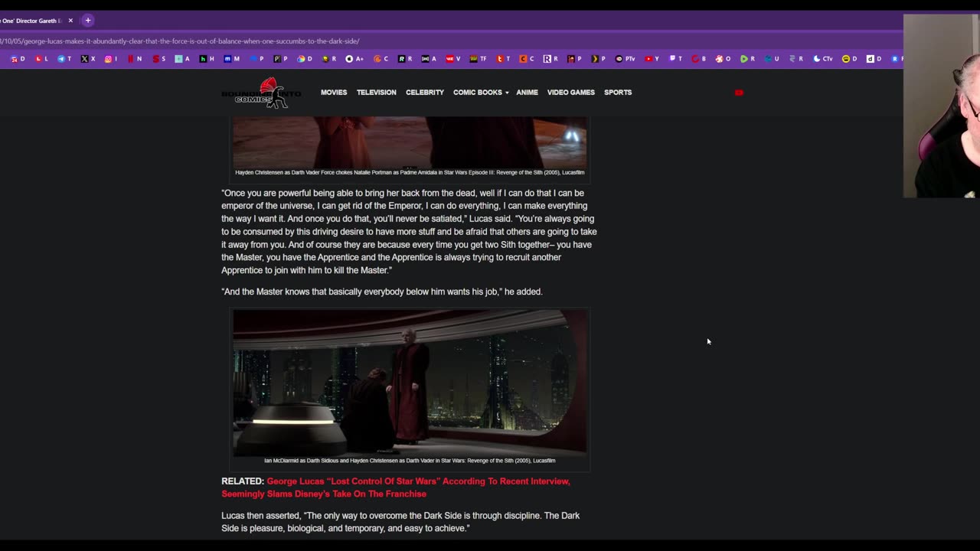Image resolution: width=980 pixels, height=551 pixels.
Task: Open the X (Twitter) bookmark
Action: [x=88, y=59]
